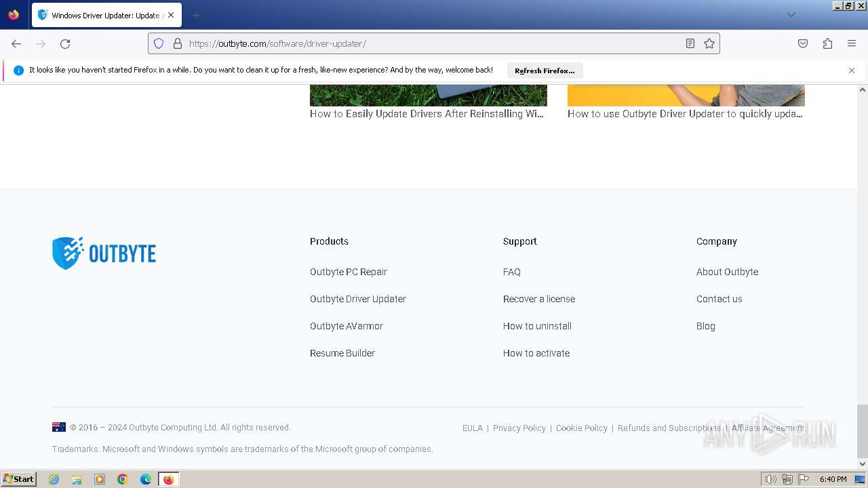Open the How to activate link

click(x=536, y=353)
